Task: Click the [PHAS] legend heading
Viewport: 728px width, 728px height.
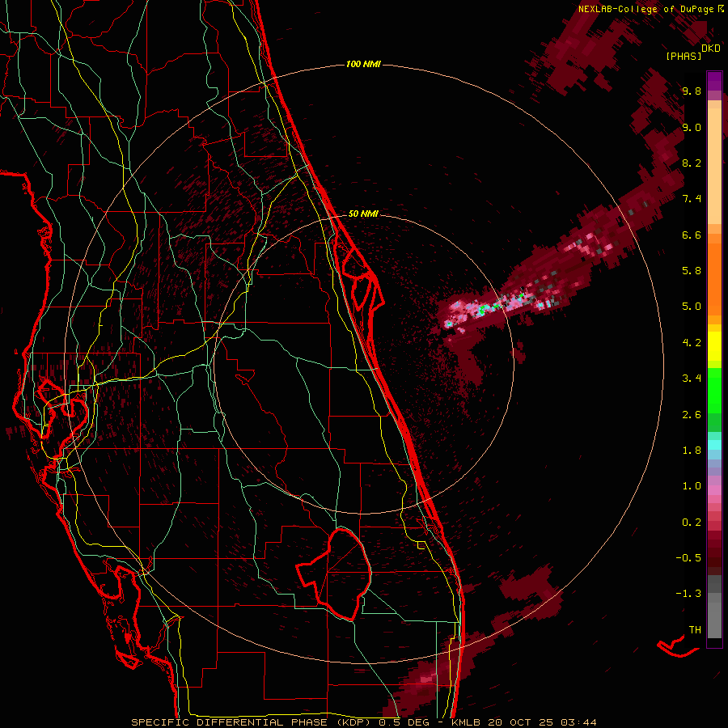Action: tap(684, 56)
